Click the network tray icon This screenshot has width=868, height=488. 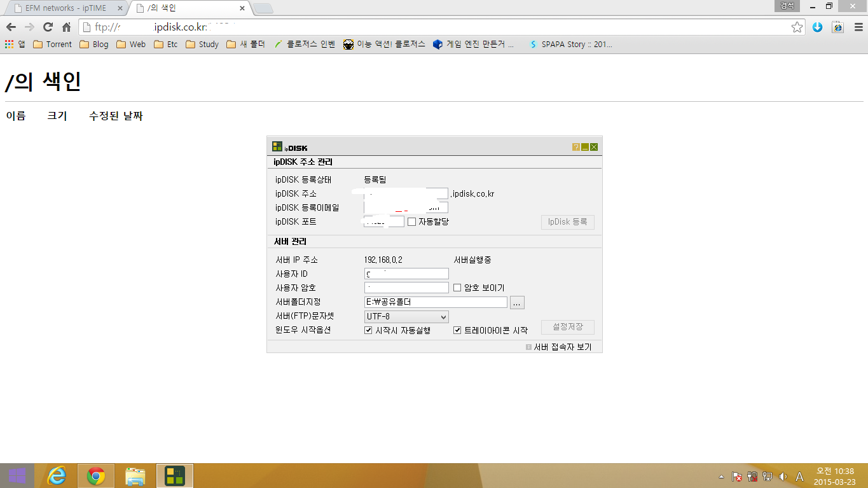tap(768, 477)
